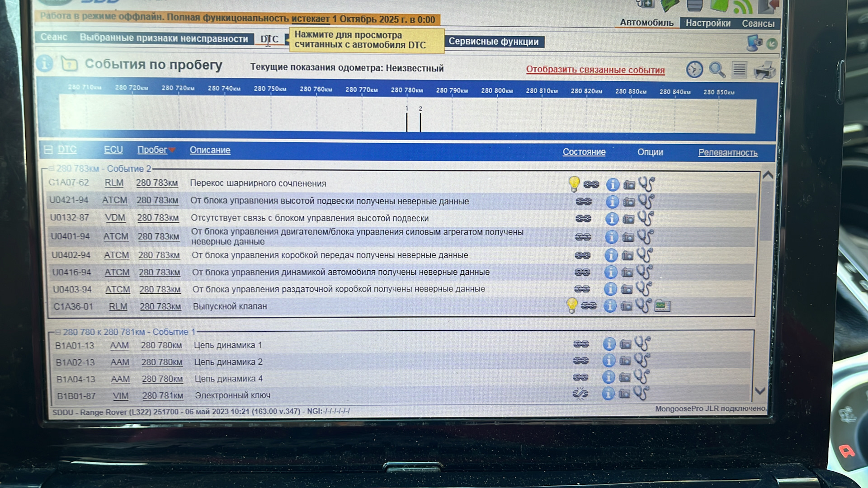The height and width of the screenshot is (488, 868).
Task: Click camera snapshot icon for U0132-87 row
Action: (628, 219)
